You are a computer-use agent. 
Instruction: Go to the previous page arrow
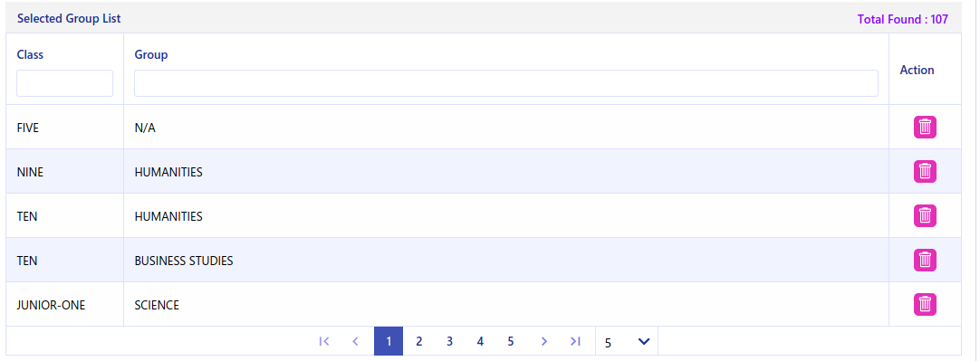356,341
